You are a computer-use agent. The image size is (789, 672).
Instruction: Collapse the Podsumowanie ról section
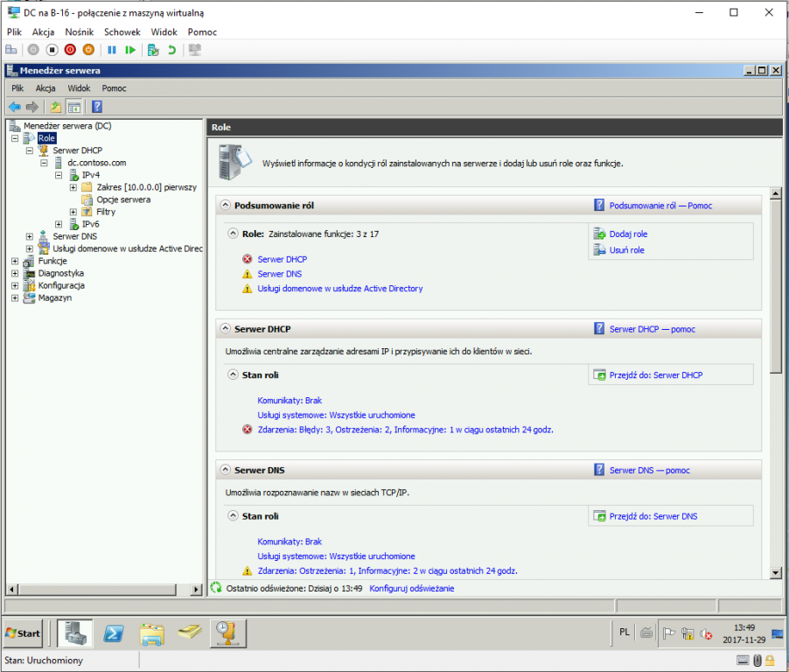[x=226, y=206]
